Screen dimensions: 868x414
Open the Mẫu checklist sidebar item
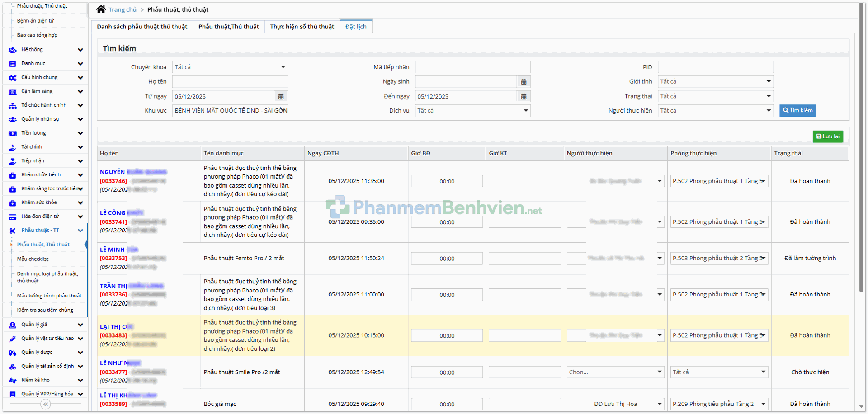coord(33,259)
